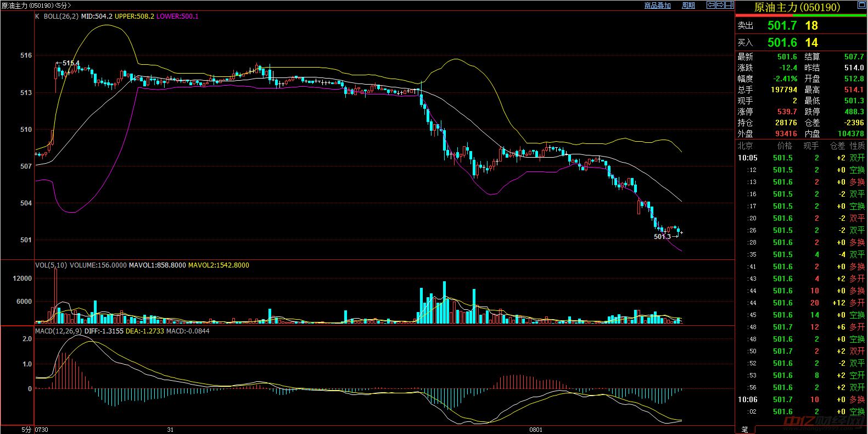Open the 商品叠加 overlay link
This screenshot has height=434, width=868.
[657, 5]
